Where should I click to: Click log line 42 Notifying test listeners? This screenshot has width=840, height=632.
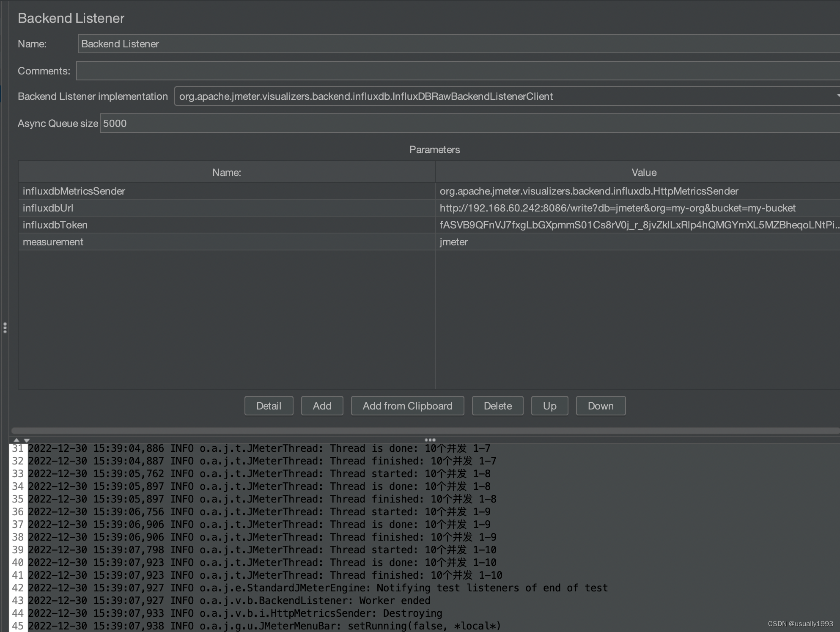318,588
